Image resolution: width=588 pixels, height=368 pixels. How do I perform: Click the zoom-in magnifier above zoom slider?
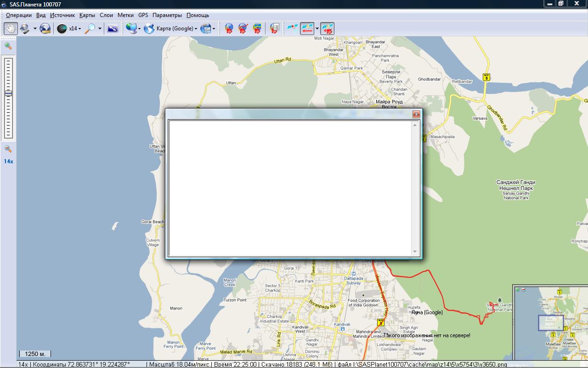click(x=8, y=46)
